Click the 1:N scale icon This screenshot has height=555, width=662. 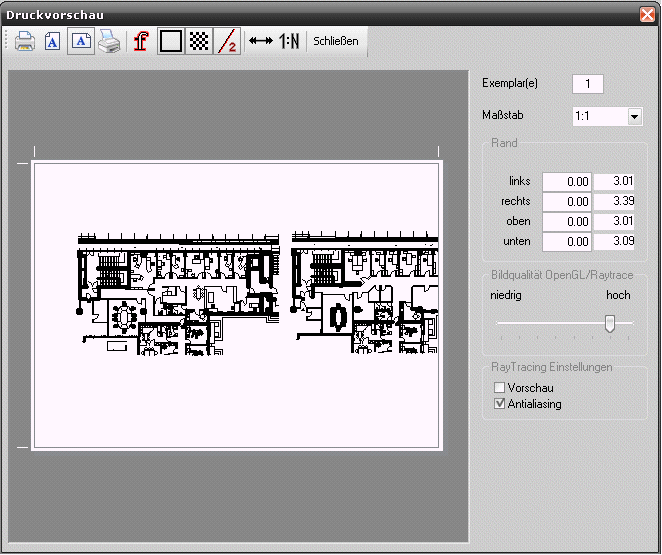pos(289,41)
